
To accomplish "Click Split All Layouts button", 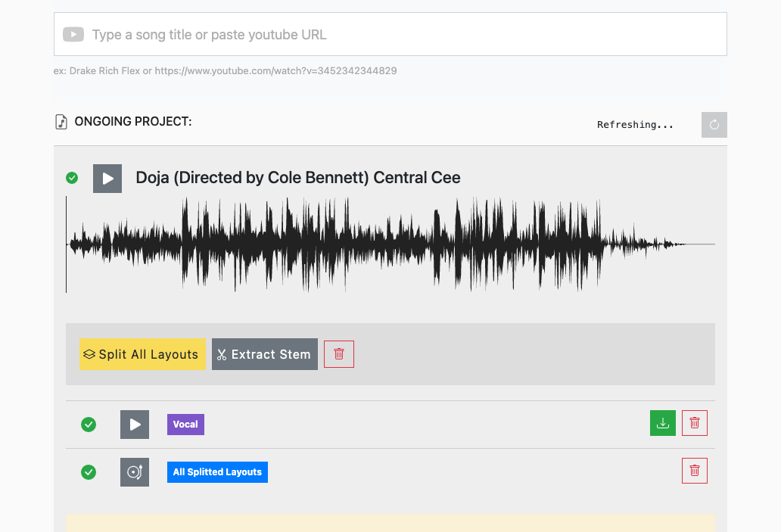I will click(142, 354).
